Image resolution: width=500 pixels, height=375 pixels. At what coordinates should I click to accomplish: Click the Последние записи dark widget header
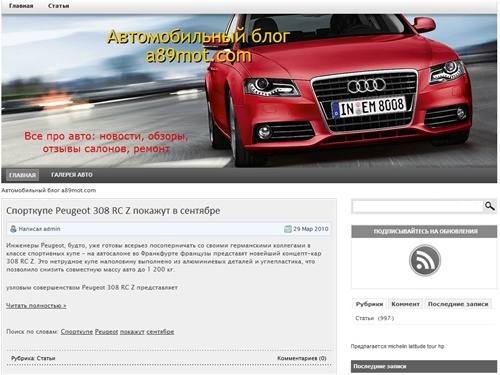coord(424,366)
